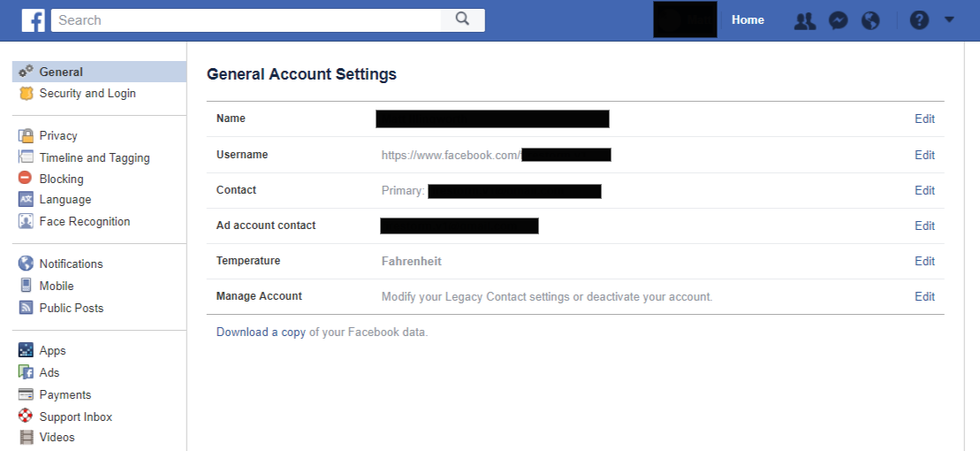Click Home in the top bar
Screen dimensions: 980x451
tap(748, 20)
